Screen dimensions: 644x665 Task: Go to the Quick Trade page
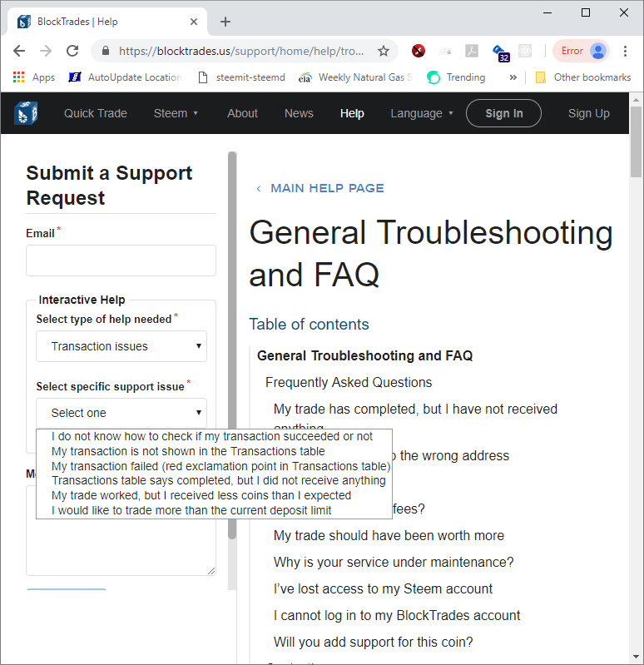coord(96,113)
